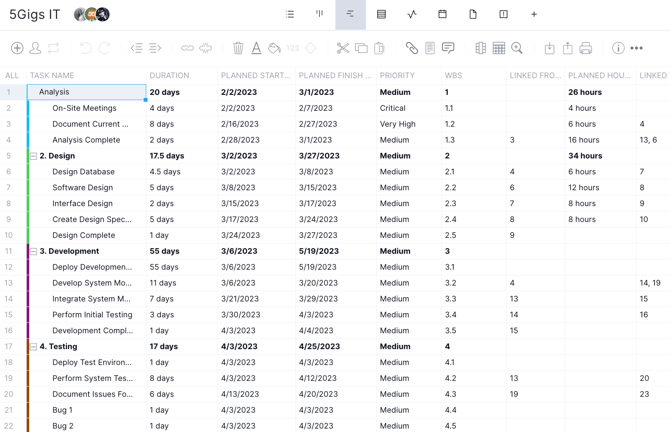
Task: Export with the upload arrow icon
Action: coord(567,48)
